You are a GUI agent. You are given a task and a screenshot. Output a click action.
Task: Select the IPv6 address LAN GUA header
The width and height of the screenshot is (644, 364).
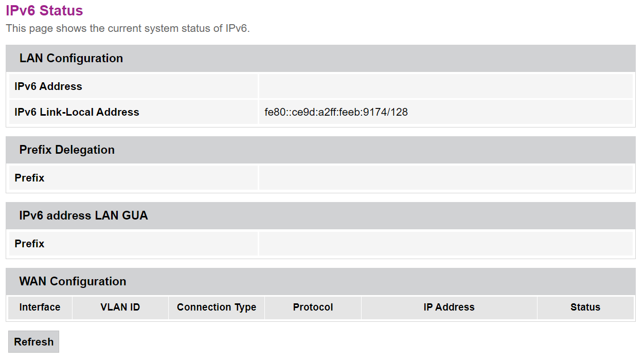pos(83,215)
